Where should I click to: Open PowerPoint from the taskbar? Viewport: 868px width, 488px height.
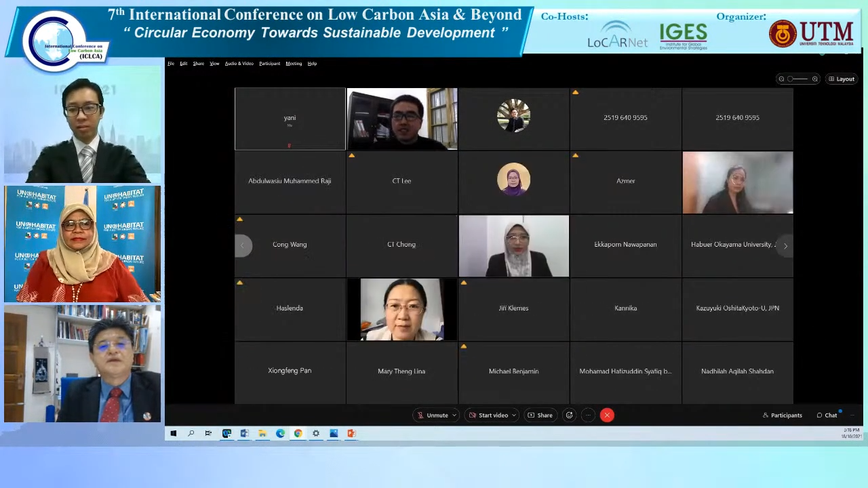(351, 434)
